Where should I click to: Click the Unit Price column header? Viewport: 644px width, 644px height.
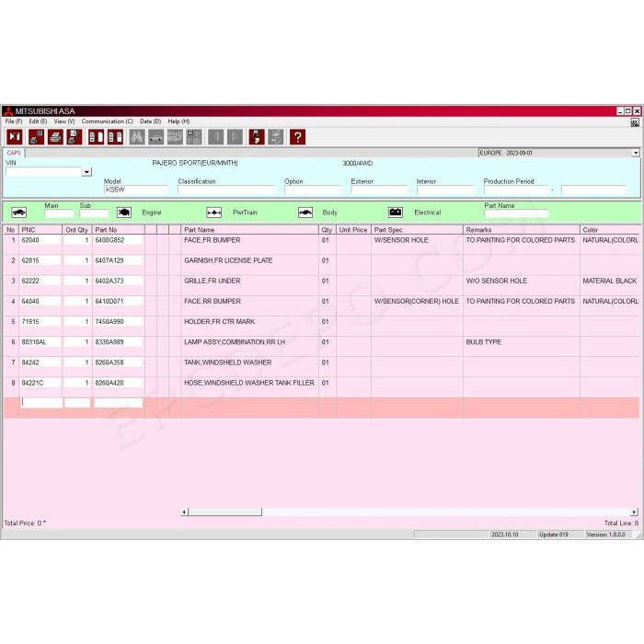pos(353,230)
